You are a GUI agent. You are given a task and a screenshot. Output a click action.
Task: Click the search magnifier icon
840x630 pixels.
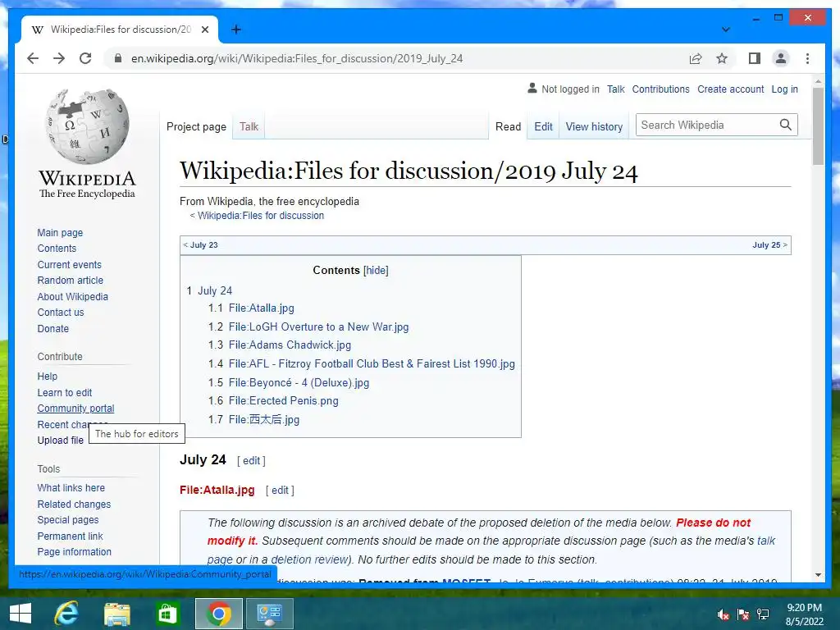coord(785,125)
